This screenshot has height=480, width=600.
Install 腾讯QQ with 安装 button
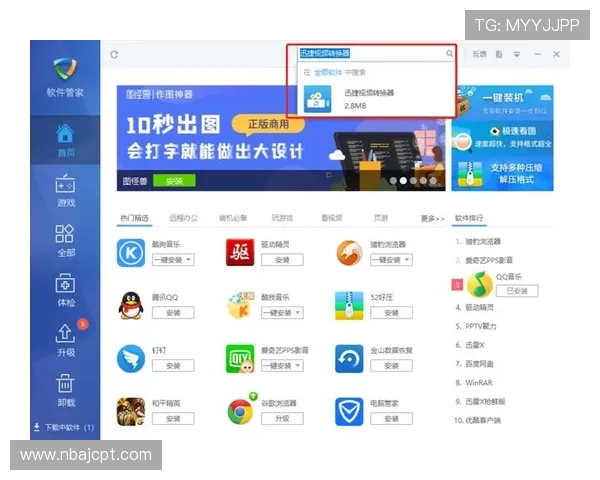click(x=173, y=313)
